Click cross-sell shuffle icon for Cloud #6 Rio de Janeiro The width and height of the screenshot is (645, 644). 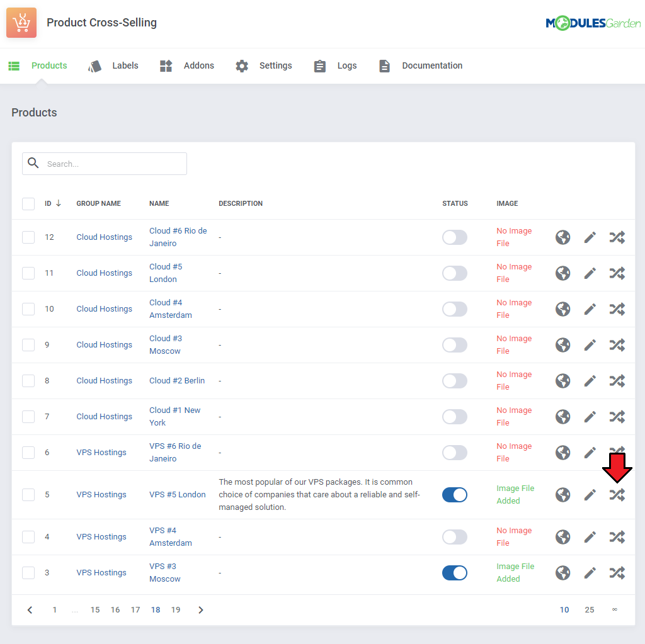617,237
